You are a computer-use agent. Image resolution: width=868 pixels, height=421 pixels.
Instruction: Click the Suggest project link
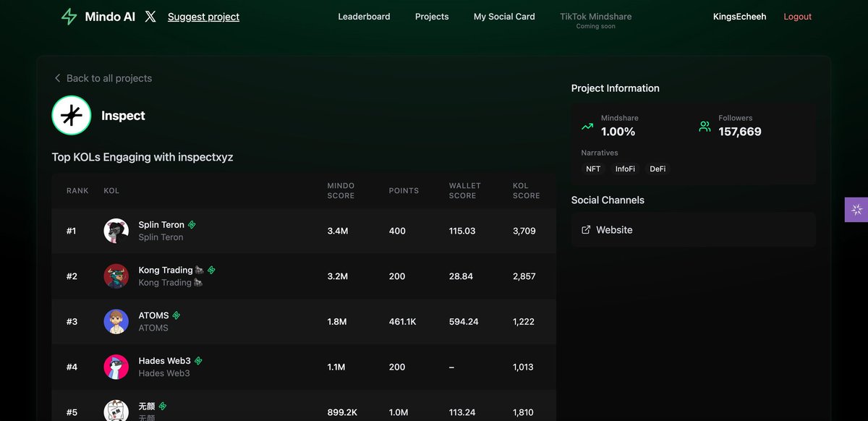pyautogui.click(x=203, y=17)
